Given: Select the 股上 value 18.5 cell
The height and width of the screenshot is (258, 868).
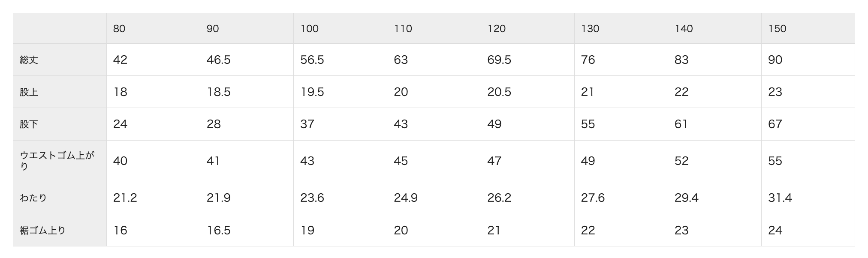Looking at the screenshot, I should pyautogui.click(x=219, y=92).
